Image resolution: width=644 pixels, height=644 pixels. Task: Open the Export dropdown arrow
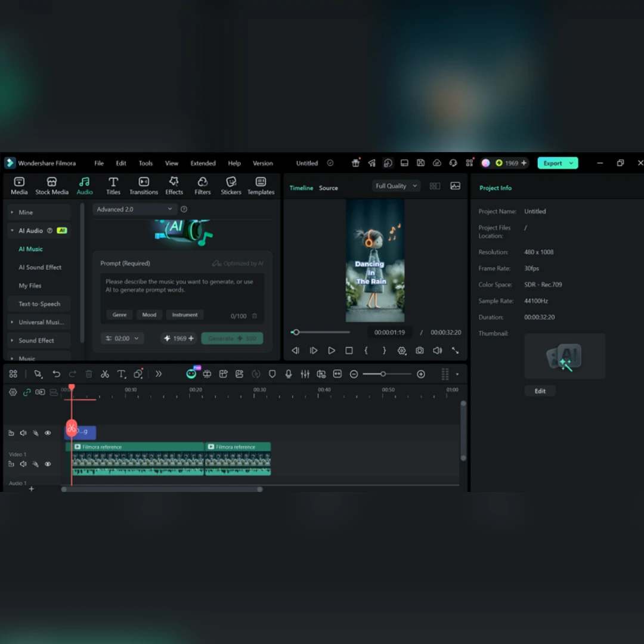pyautogui.click(x=571, y=163)
